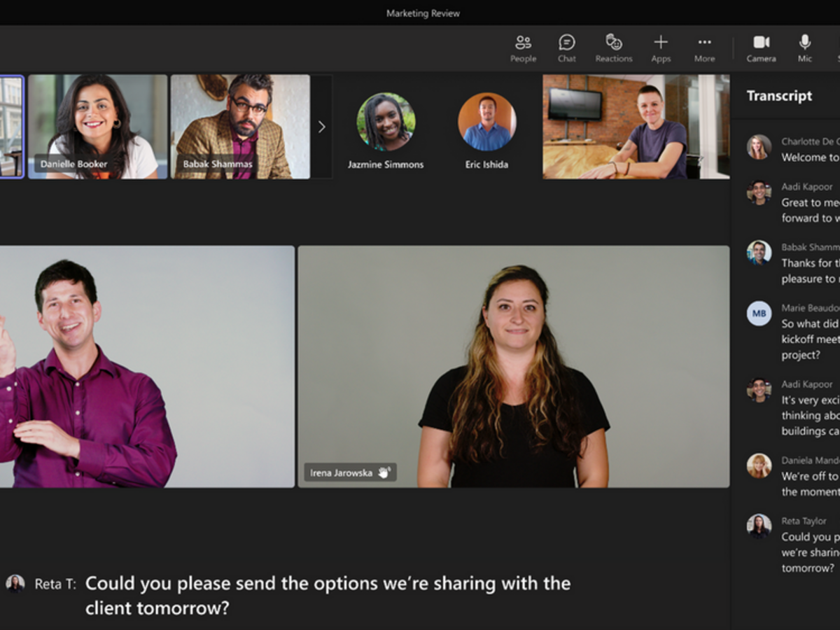Open the Apps panel
The width and height of the screenshot is (840, 630).
point(661,48)
